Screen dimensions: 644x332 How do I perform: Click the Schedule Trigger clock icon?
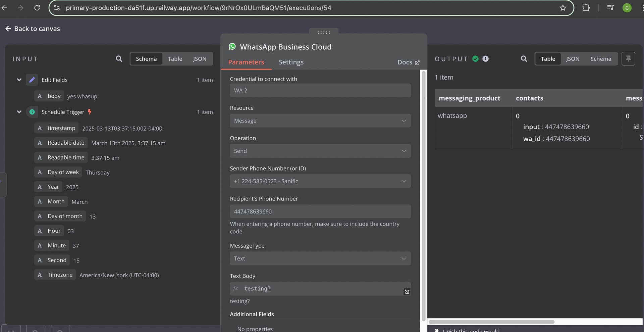coord(32,112)
